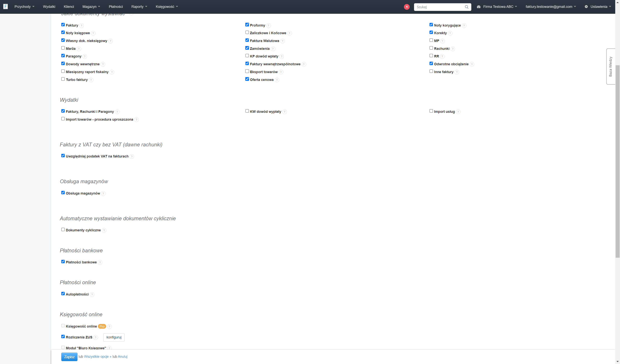Click help icon beside Obsługa magazynów checkbox
This screenshot has height=364, width=620.
coord(103,194)
